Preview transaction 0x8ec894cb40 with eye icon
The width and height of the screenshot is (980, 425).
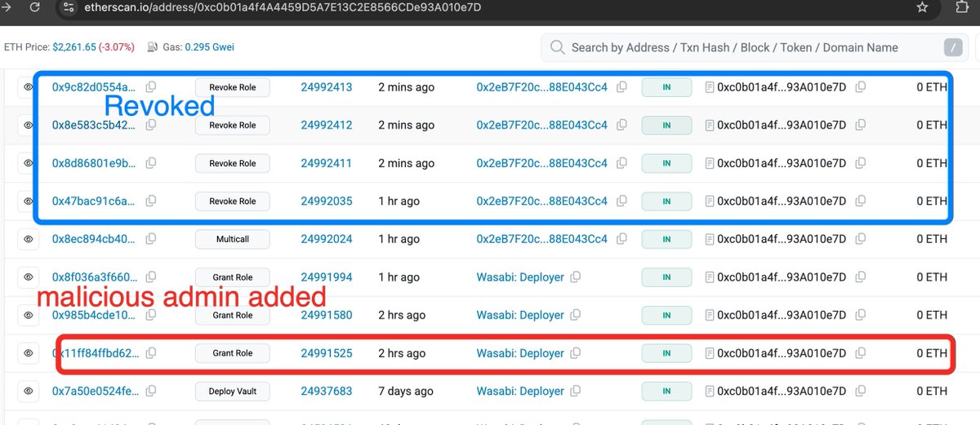click(x=28, y=239)
